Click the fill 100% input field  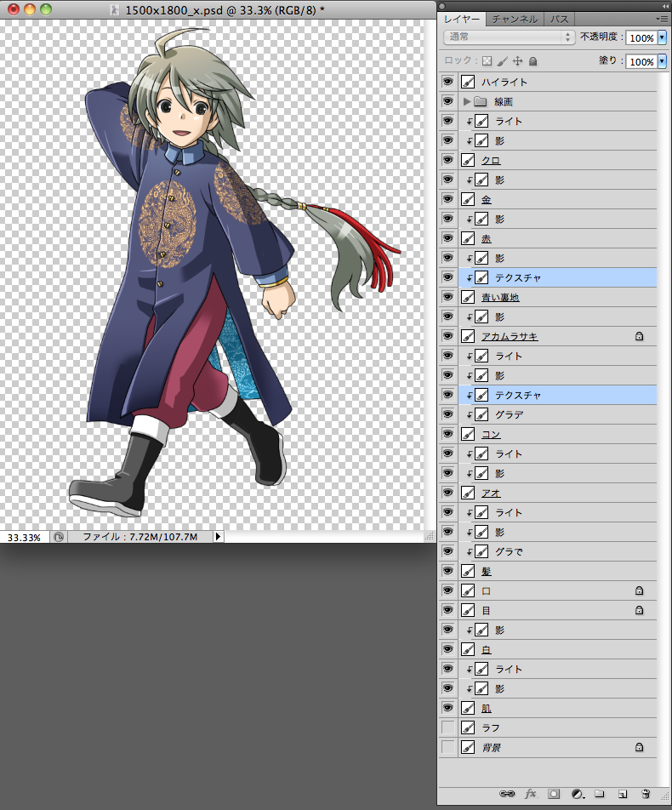point(641,61)
